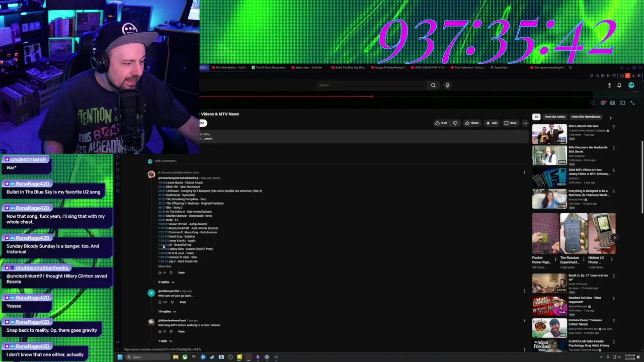Screen dimensions: 644x362
Task: Open Pocket Power Rapi... short options
Action: (x=555, y=259)
